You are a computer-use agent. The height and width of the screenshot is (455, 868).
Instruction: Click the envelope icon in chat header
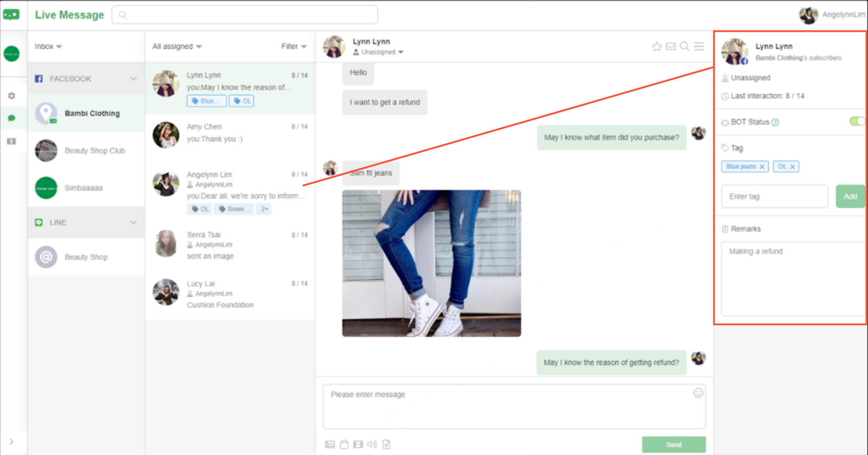(x=670, y=46)
